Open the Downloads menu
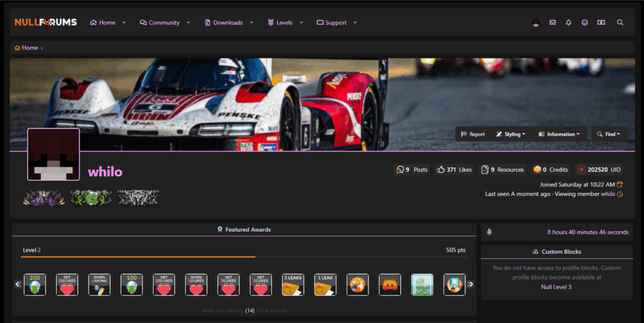This screenshot has height=323, width=644. 228,23
